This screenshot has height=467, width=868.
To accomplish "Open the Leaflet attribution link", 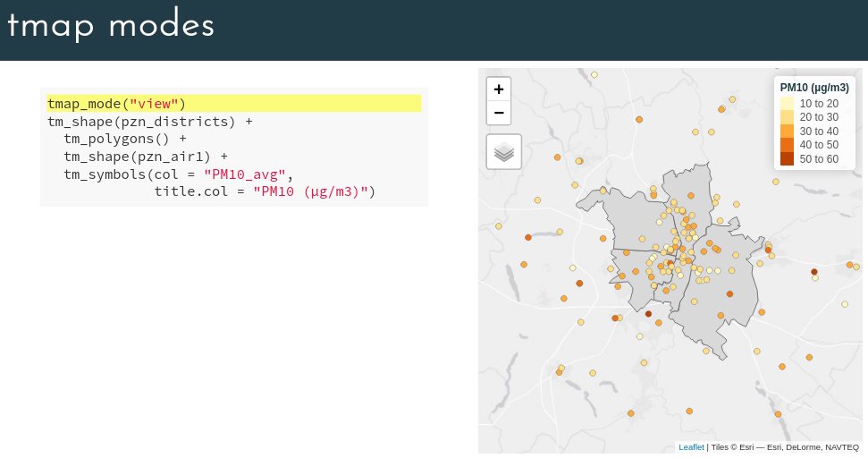I will click(691, 447).
